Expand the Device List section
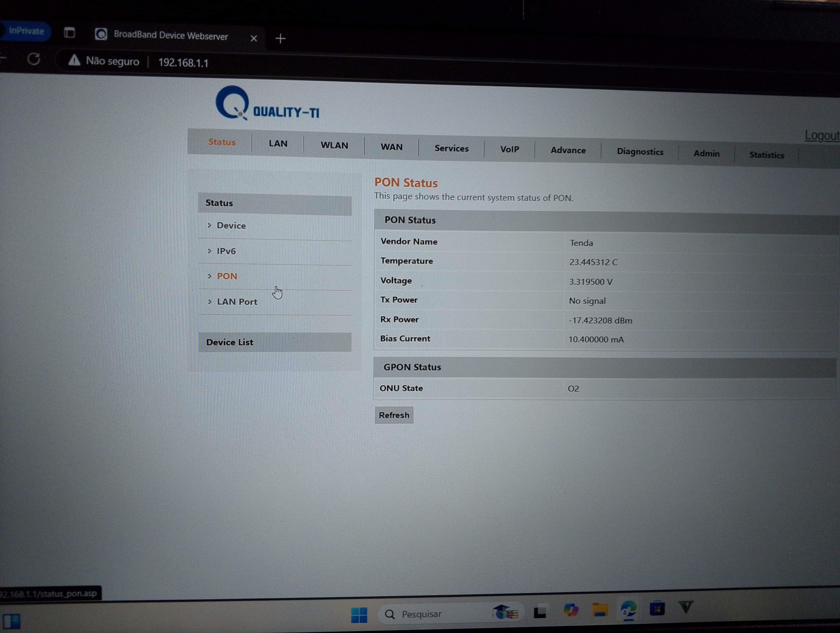840x633 pixels. pyautogui.click(x=229, y=342)
